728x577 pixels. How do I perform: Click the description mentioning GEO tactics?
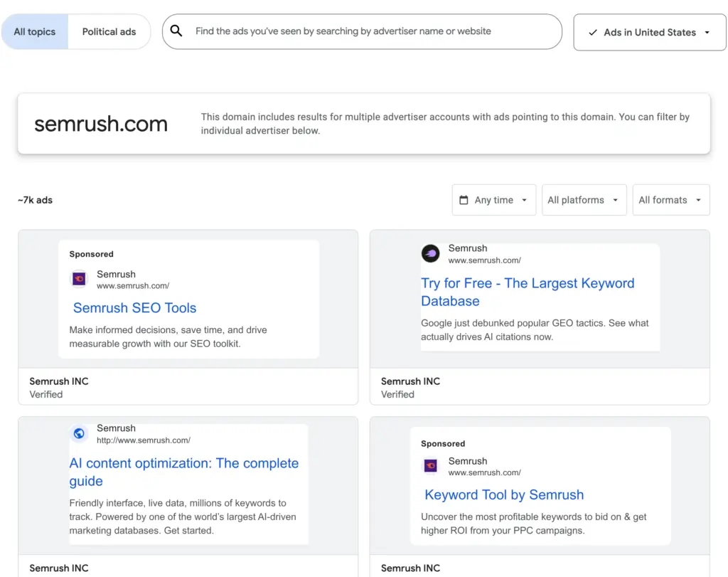coord(535,329)
